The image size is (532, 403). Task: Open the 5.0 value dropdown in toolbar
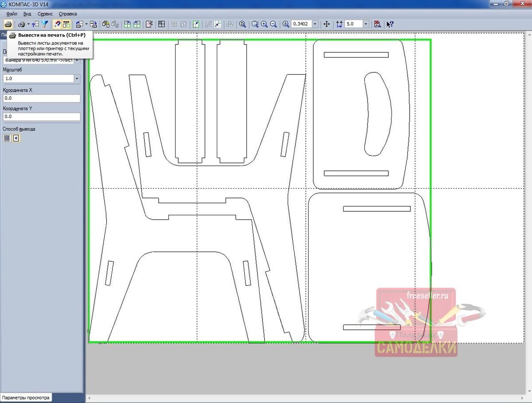(x=366, y=24)
